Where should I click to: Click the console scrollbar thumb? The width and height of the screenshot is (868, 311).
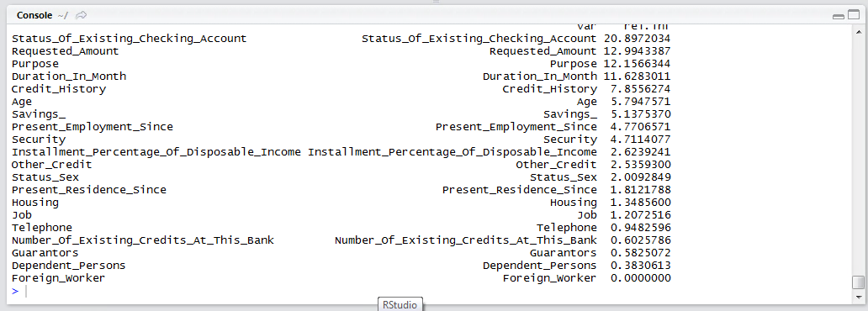click(859, 282)
